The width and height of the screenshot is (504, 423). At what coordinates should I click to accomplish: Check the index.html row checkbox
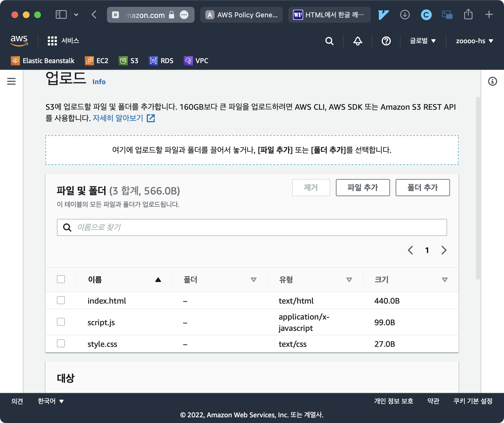[61, 300]
